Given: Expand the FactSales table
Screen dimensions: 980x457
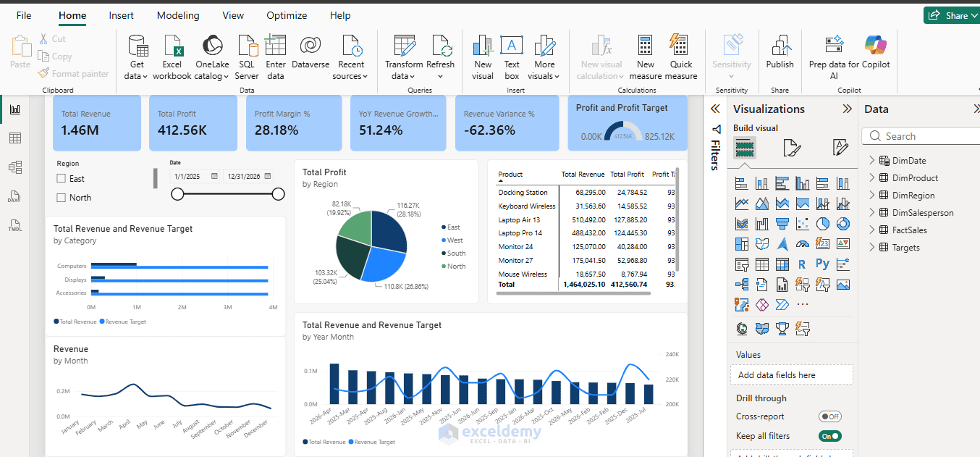Looking at the screenshot, I should click(872, 230).
